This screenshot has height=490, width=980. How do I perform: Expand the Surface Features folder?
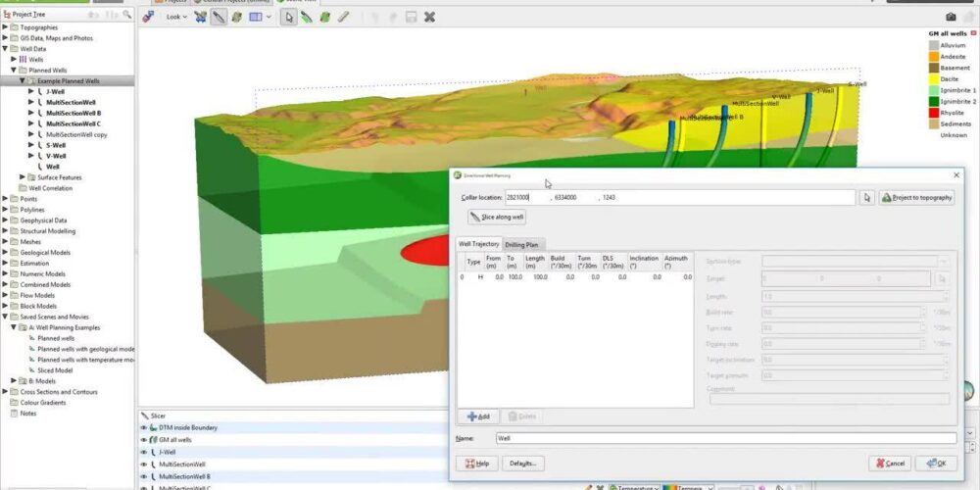click(23, 177)
